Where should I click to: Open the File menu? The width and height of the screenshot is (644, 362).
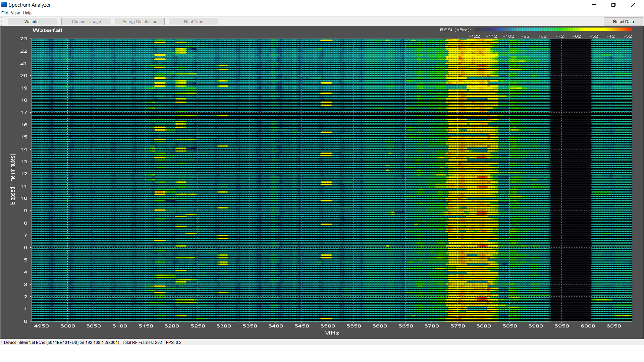coord(4,13)
